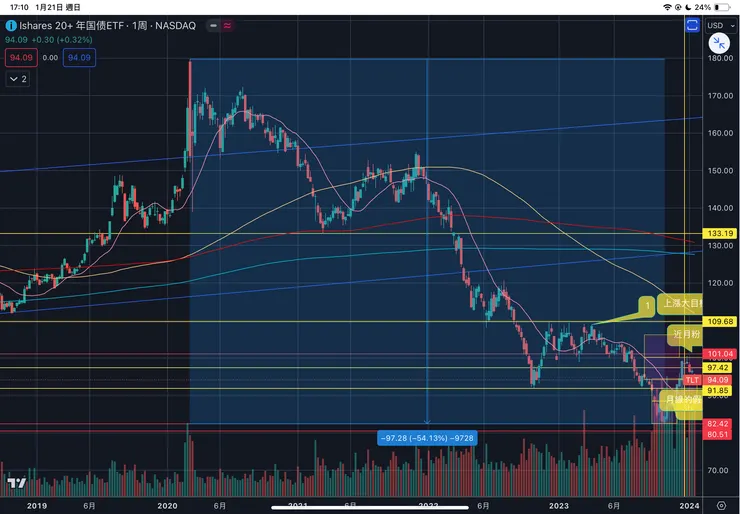Screen dimensions: 740x514
Task: Click the blue screenshot frame icon
Action: point(689,24)
